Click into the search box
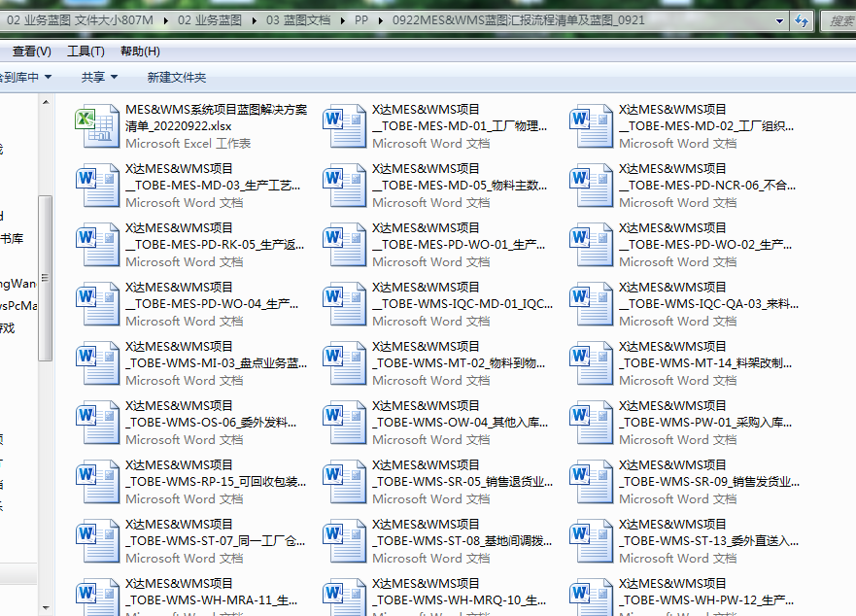The width and height of the screenshot is (856, 616). click(839, 20)
